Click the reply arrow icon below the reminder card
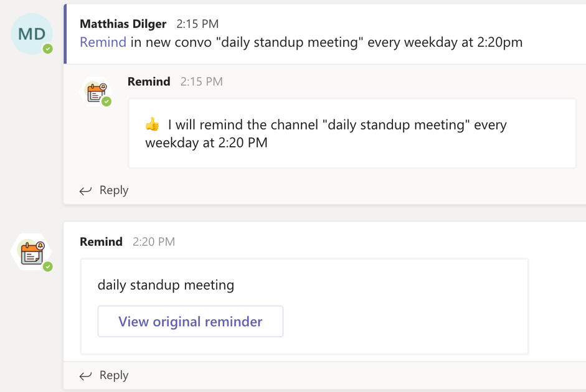The image size is (586, 392). (86, 375)
